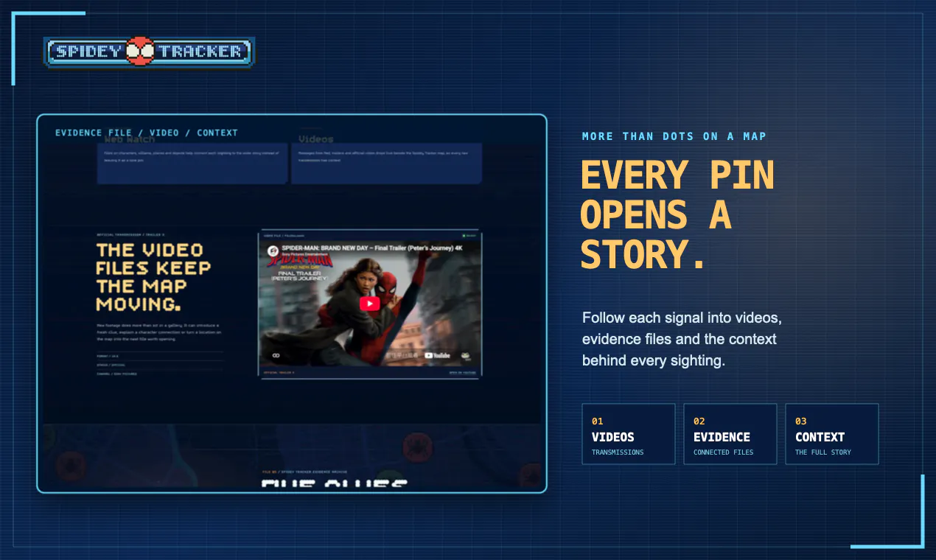This screenshot has height=560, width=936.
Task: Play the Brand New Day trailer video
Action: point(370,304)
